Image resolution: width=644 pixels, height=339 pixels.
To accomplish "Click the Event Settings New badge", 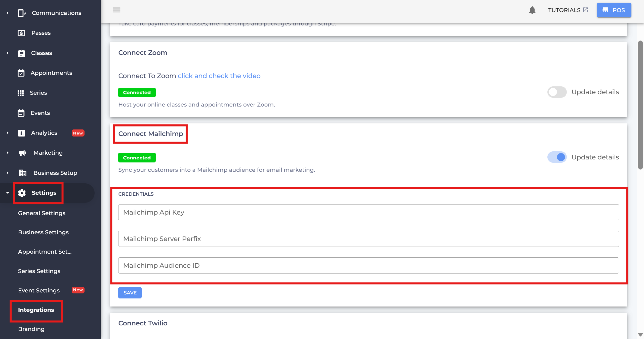I will [x=78, y=290].
